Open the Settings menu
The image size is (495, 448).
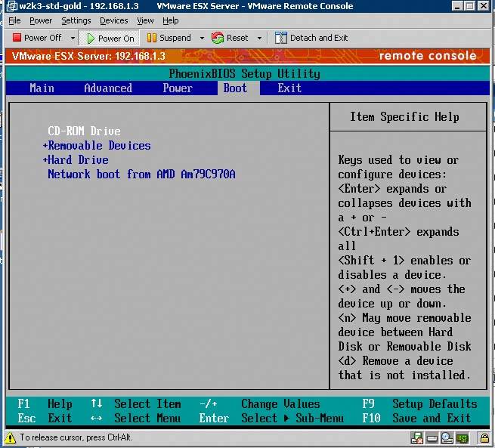76,20
